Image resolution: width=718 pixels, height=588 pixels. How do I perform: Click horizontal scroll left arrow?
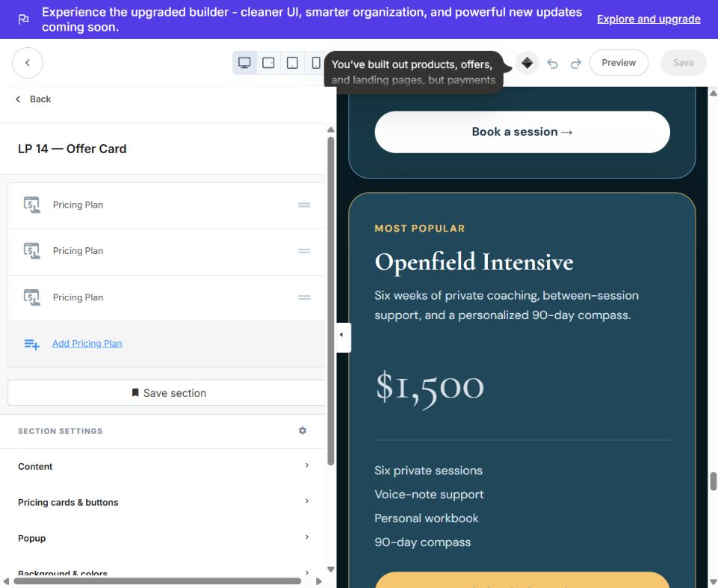5,581
